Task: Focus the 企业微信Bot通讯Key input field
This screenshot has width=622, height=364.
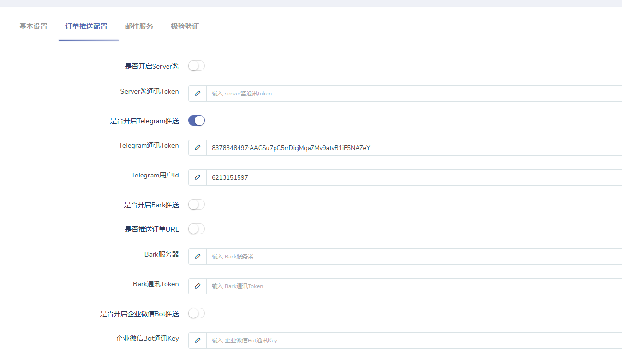Action: (x=414, y=341)
